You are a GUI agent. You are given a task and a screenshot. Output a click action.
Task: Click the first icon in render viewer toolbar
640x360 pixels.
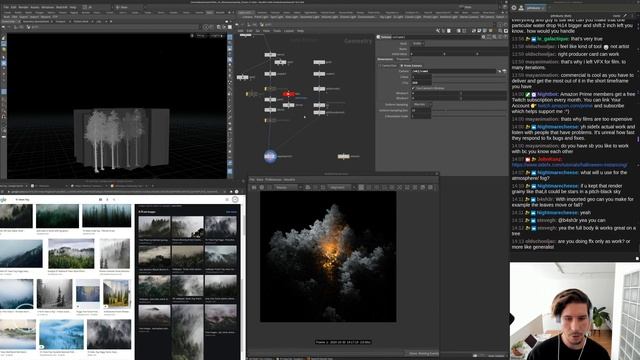(x=254, y=187)
